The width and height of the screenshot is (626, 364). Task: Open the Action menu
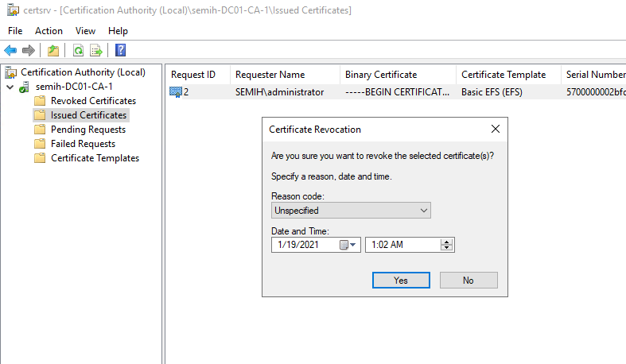pyautogui.click(x=49, y=31)
